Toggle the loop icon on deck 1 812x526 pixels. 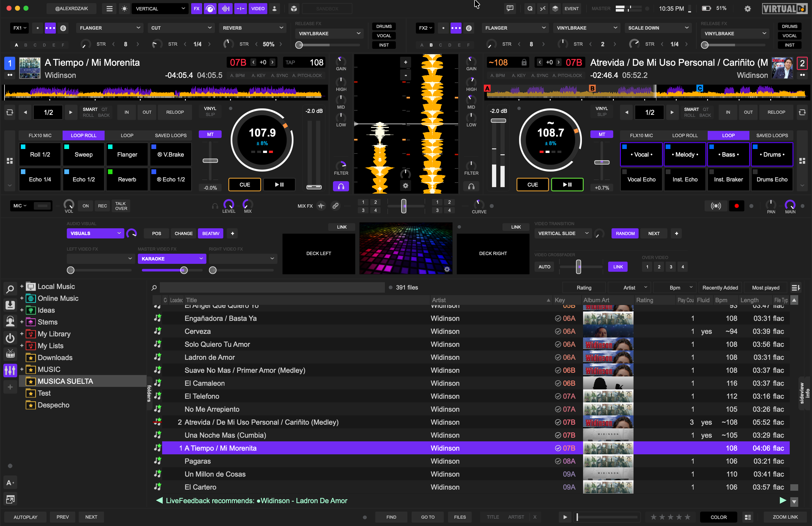(10, 112)
